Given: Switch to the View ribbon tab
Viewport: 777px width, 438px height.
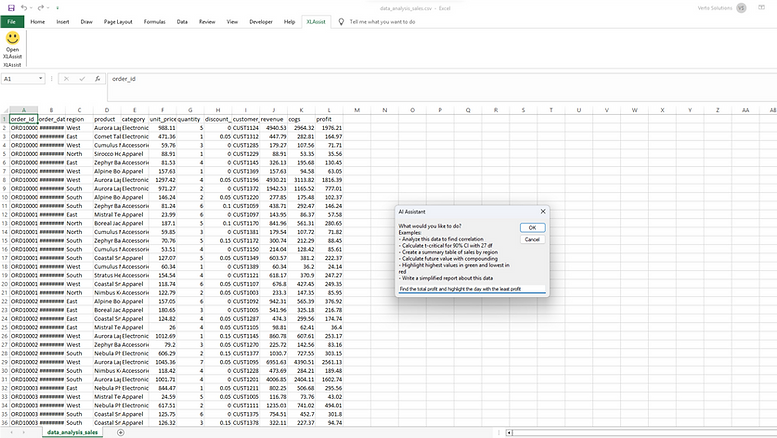Looking at the screenshot, I should (232, 22).
